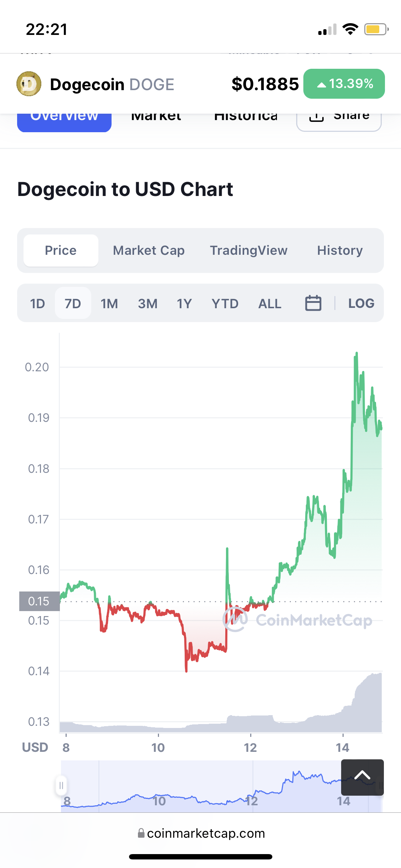Select the YTD time range
Viewport: 401px width, 868px height.
pos(225,304)
